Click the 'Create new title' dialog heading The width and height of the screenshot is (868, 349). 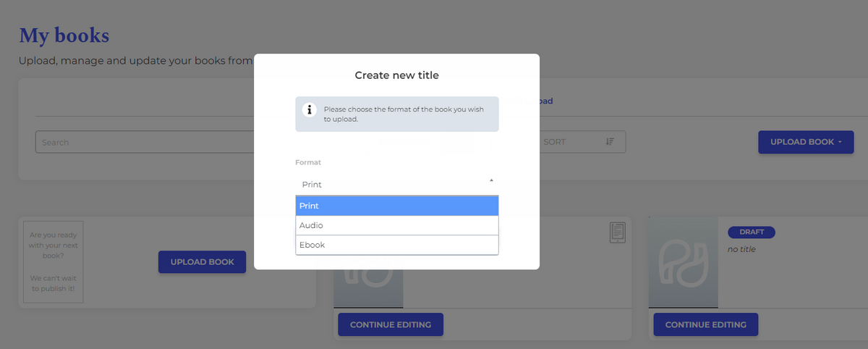396,75
